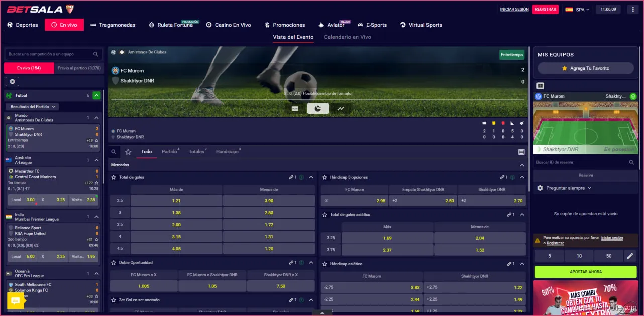
Task: Click the link icon on Total de goles
Action: coord(292,177)
